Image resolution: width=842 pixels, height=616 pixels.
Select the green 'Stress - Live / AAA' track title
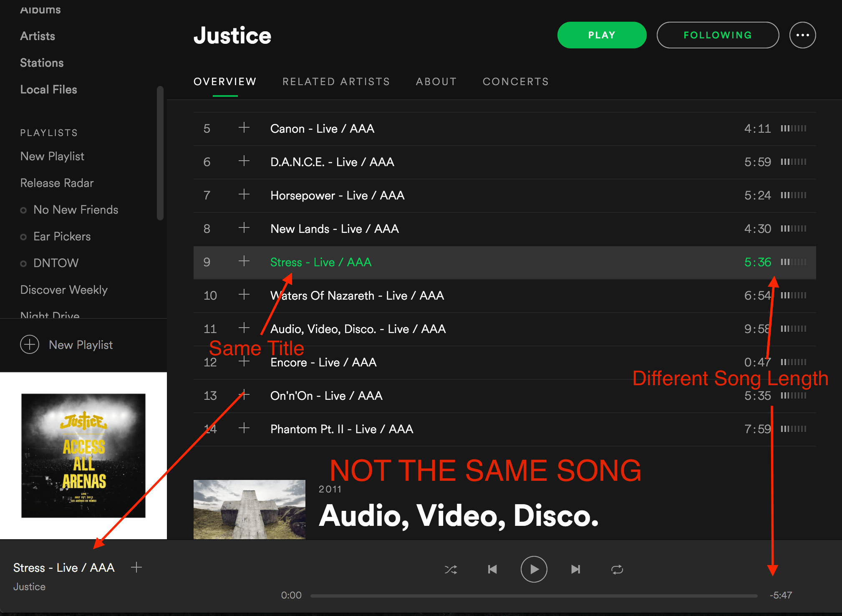click(321, 262)
